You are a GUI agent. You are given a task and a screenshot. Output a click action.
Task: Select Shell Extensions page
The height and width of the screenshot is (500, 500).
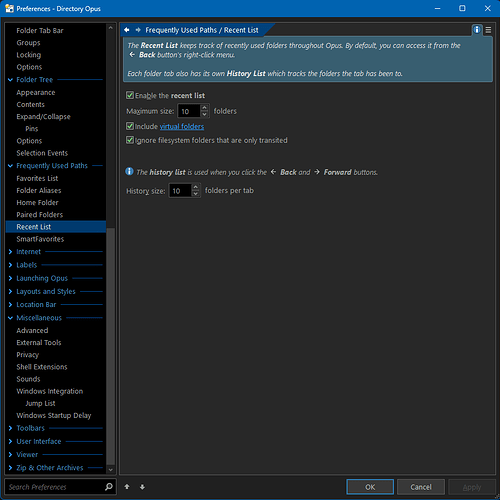pyautogui.click(x=42, y=367)
